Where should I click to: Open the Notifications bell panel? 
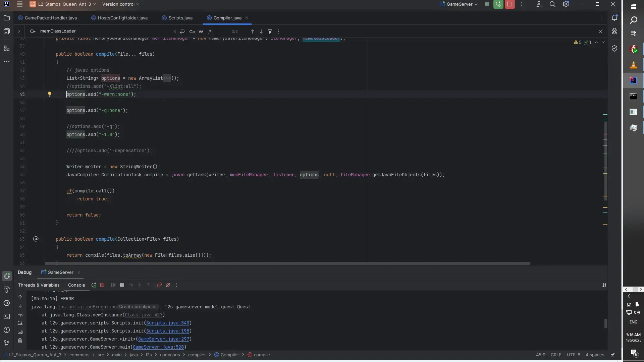tap(614, 18)
